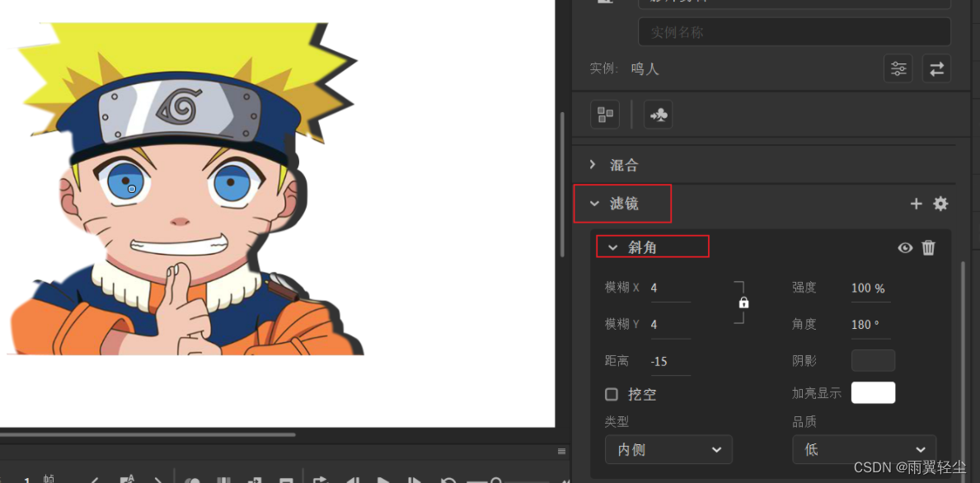Viewport: 980px width, 483px height.
Task: Click the 加亮显示 label
Action: [817, 392]
